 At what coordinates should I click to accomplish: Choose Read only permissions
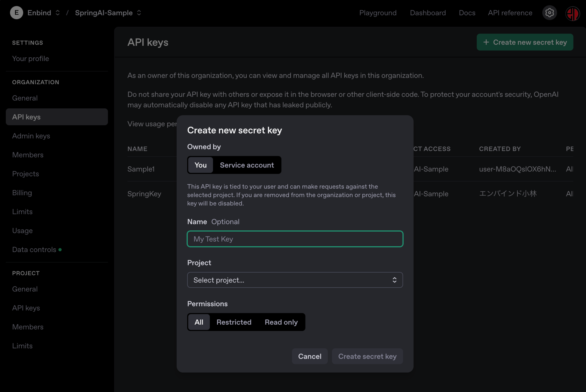pyautogui.click(x=281, y=322)
